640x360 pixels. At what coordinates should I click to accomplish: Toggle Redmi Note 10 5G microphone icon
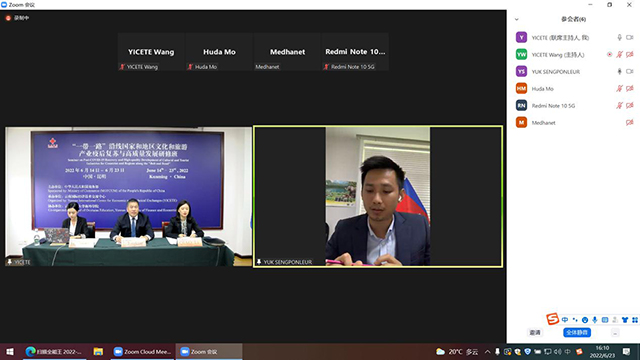(x=619, y=106)
